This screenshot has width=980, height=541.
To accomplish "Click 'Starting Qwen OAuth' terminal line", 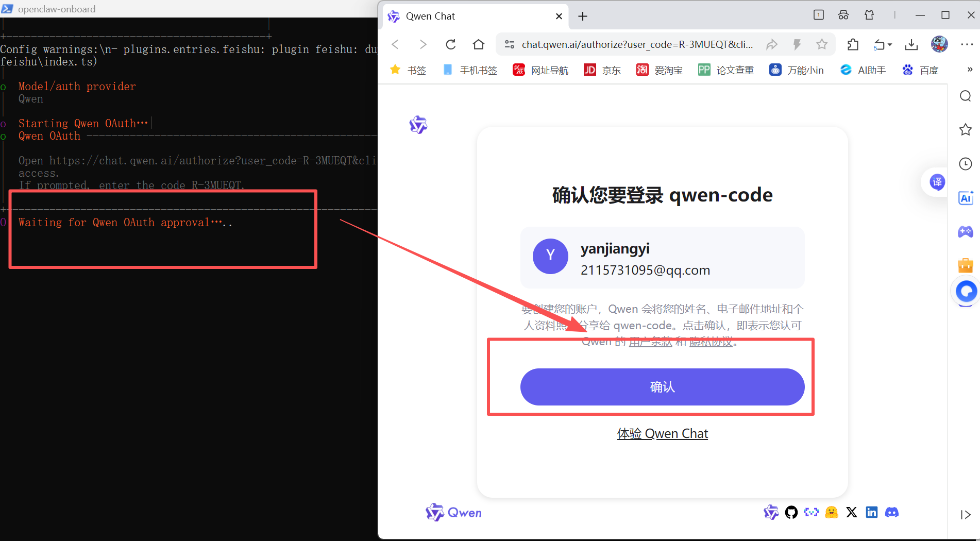I will 83,124.
